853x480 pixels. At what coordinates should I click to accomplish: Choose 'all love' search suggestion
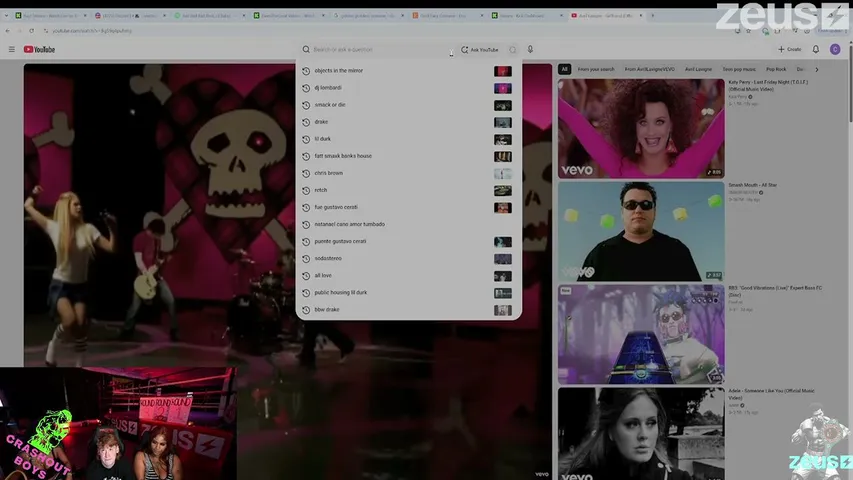click(x=408, y=276)
